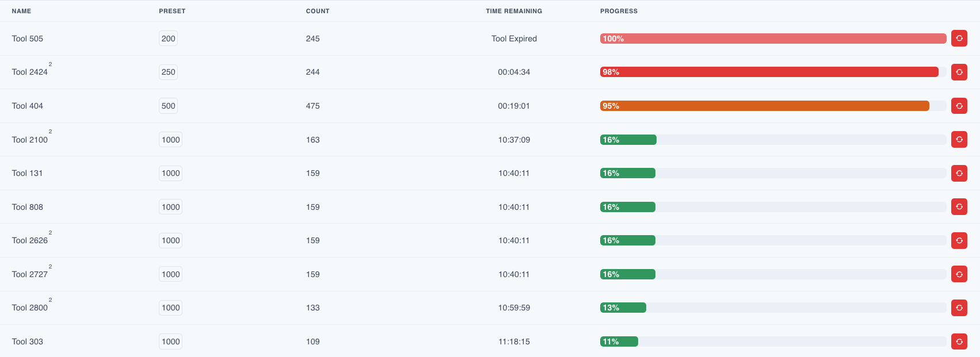Select the preset box for Tool 808
The image size is (980, 357).
171,207
